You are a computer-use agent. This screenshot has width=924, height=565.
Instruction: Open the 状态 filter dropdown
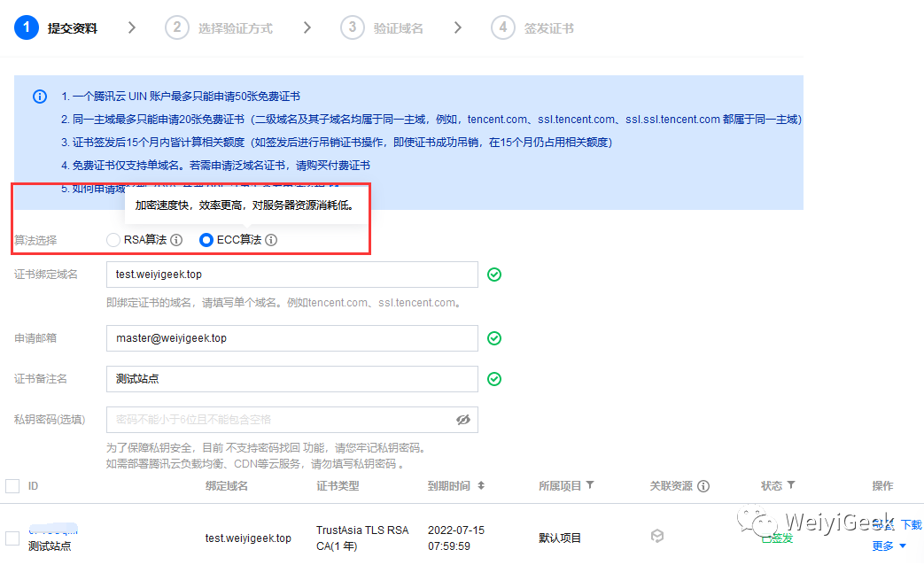[x=790, y=486]
